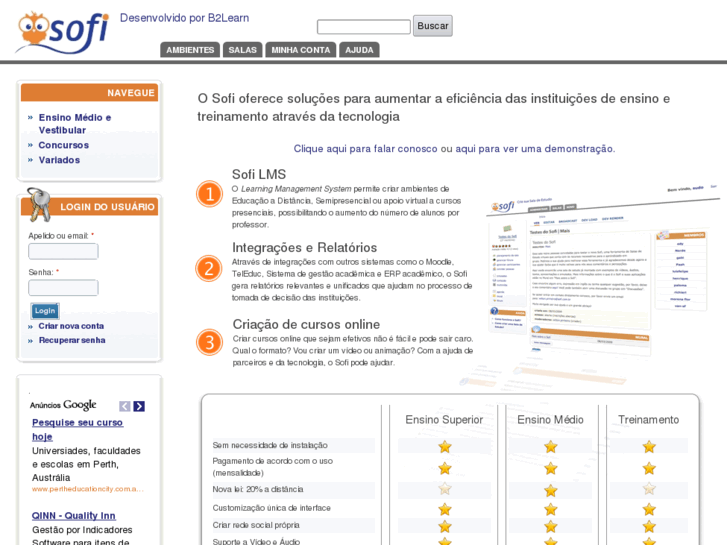Click the 'Criar rede social própria' row label
Screen dimensions: 727x545
[256, 525]
